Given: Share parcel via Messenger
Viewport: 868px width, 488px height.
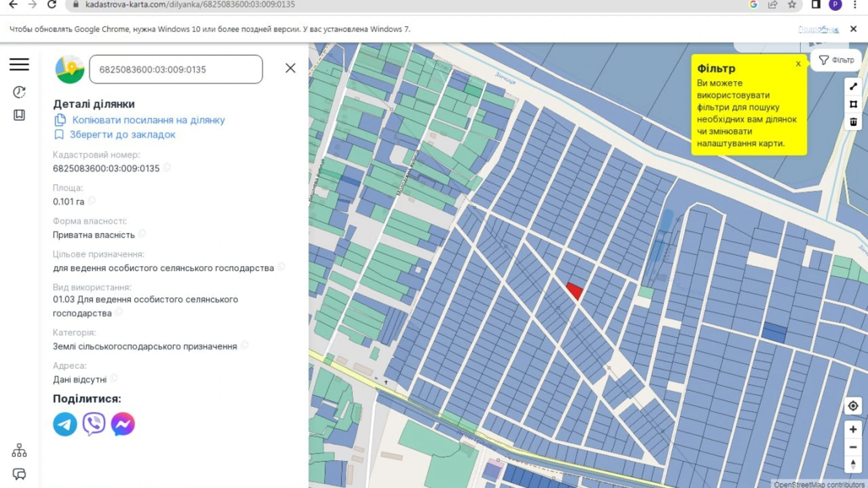Looking at the screenshot, I should point(123,424).
